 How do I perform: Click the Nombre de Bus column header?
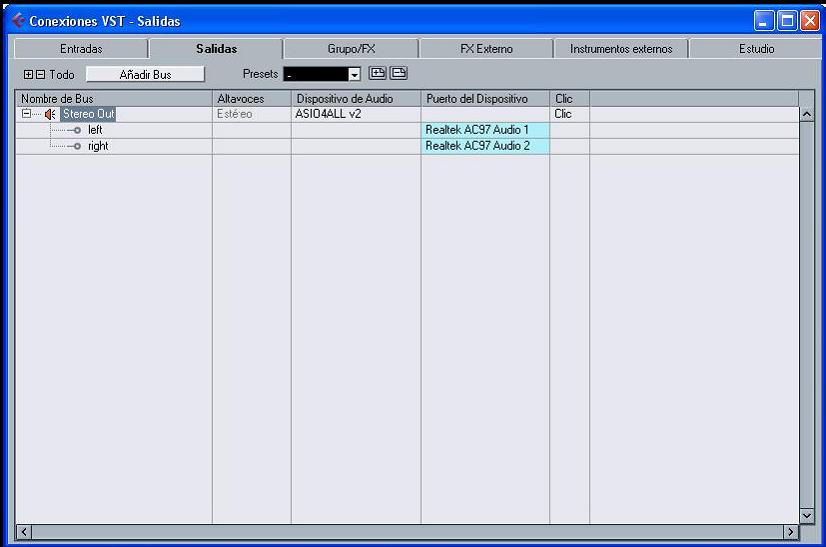click(x=114, y=99)
